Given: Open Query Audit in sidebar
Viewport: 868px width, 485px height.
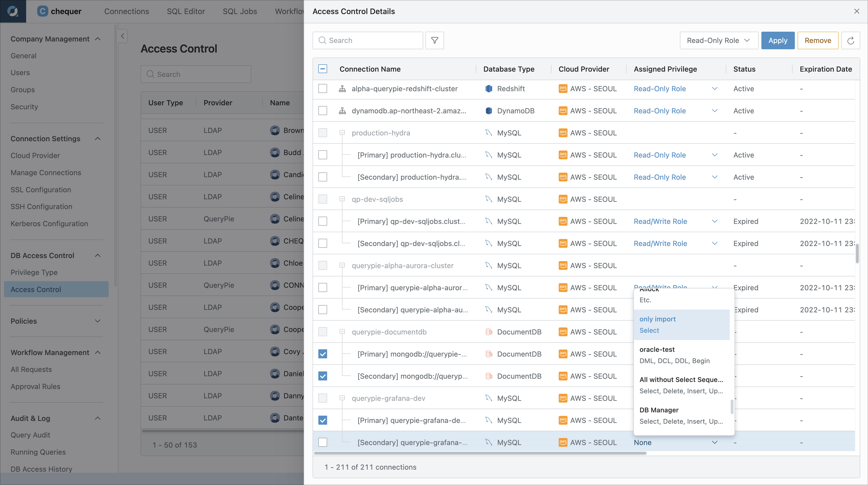Looking at the screenshot, I should click(x=30, y=435).
